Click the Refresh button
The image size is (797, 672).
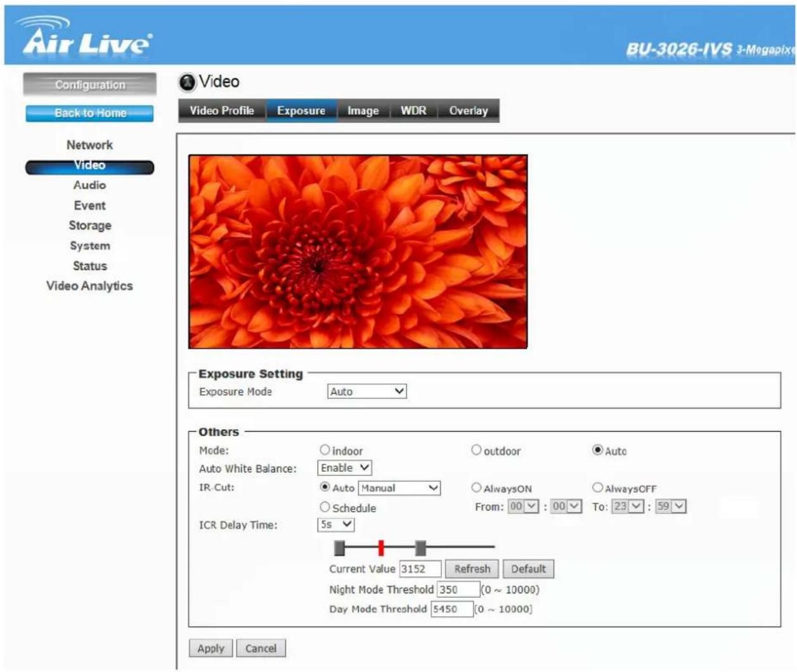[x=472, y=569]
